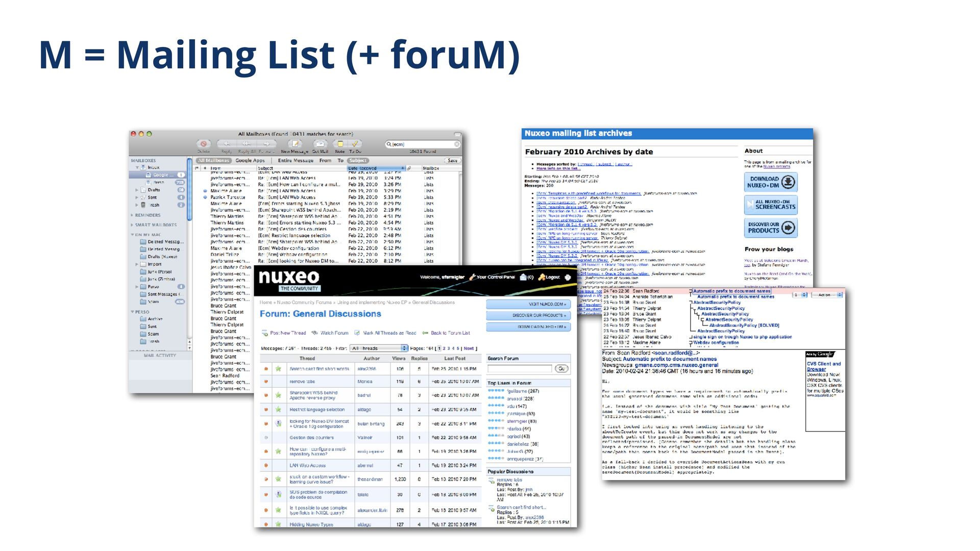This screenshot has height=551, width=980.
Task: Click the Watch Forum link
Action: (334, 333)
